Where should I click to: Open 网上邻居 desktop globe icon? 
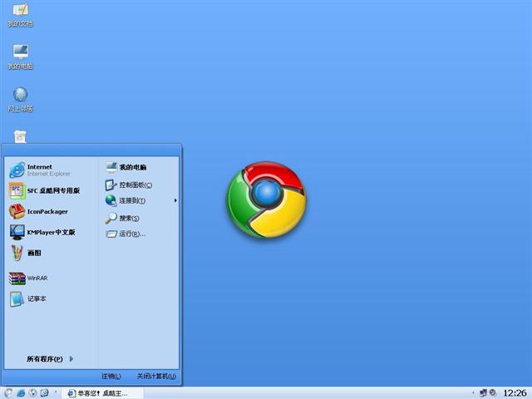pos(20,100)
